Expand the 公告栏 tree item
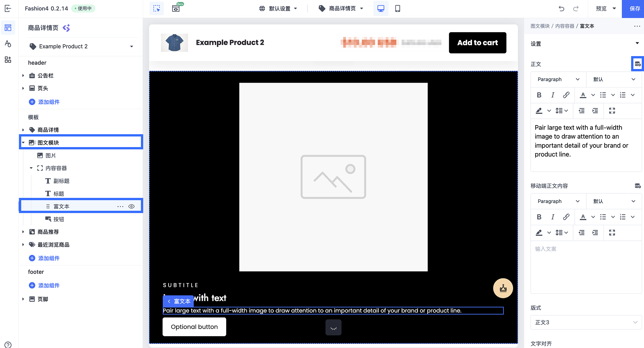 click(x=23, y=75)
